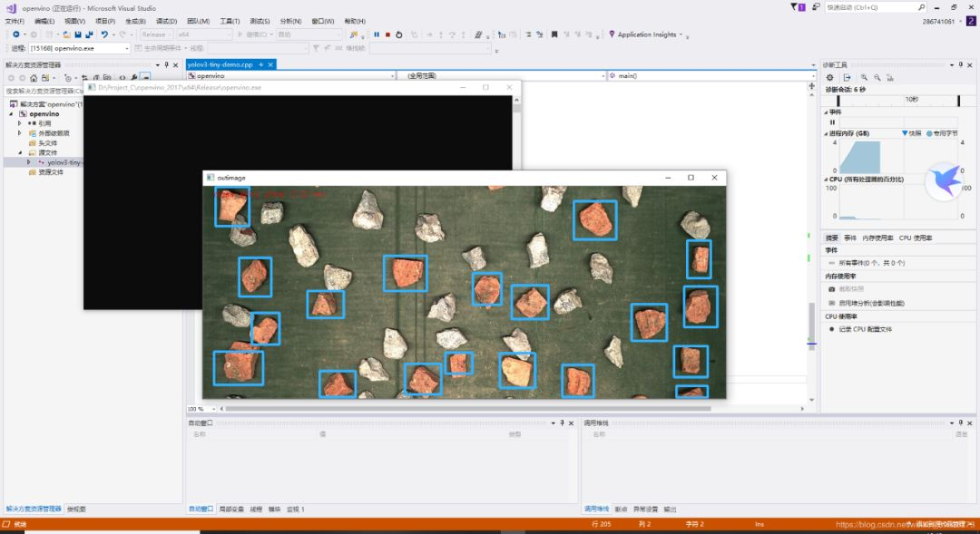
Task: Promote yolov3-tiny-demo.cpp preview tab
Action: click(260, 64)
